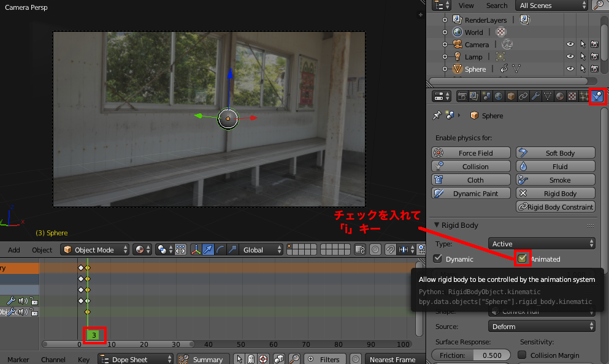Open the Add menu in the 3D view header
Image resolution: width=609 pixels, height=364 pixels.
pos(14,250)
